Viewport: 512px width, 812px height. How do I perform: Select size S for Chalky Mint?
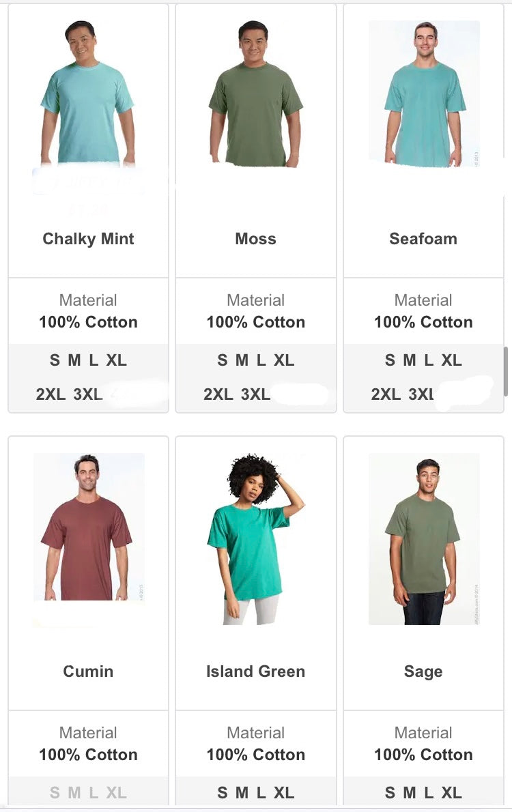click(x=55, y=360)
